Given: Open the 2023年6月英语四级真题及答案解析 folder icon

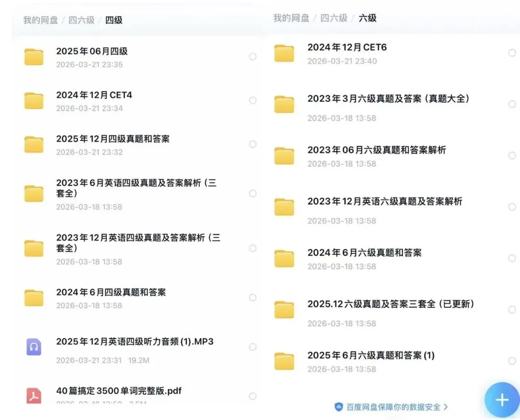Looking at the screenshot, I should [33, 194].
